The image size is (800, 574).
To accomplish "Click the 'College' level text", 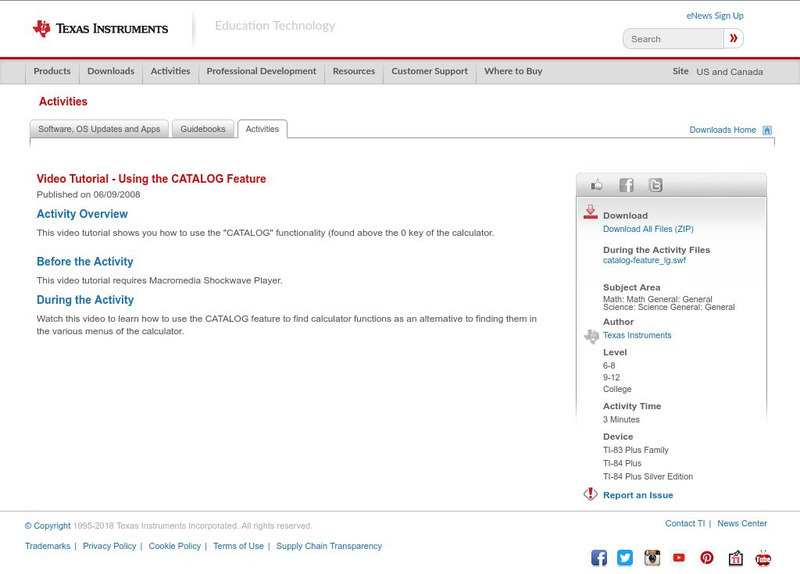I will point(617,389).
